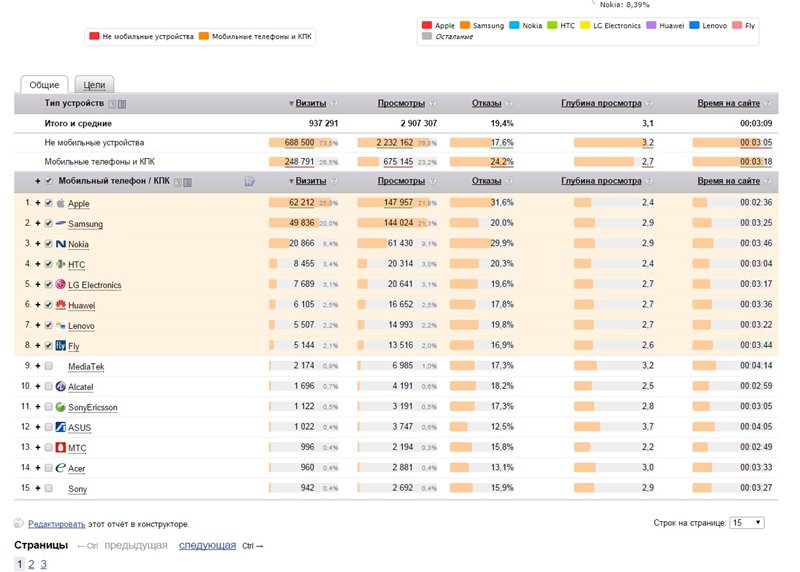
Task: Check the MediaTek row checkbox
Action: point(48,367)
